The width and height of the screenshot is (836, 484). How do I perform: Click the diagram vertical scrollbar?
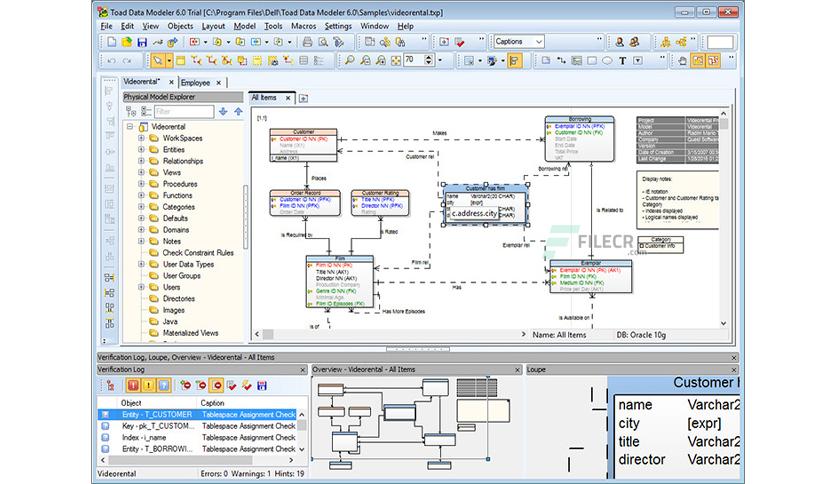pyautogui.click(x=724, y=219)
